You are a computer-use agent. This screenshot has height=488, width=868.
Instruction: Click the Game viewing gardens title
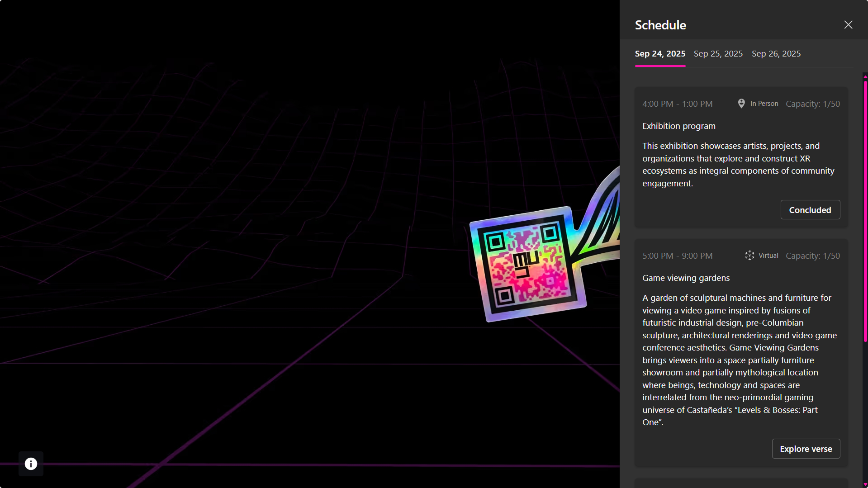(x=686, y=278)
